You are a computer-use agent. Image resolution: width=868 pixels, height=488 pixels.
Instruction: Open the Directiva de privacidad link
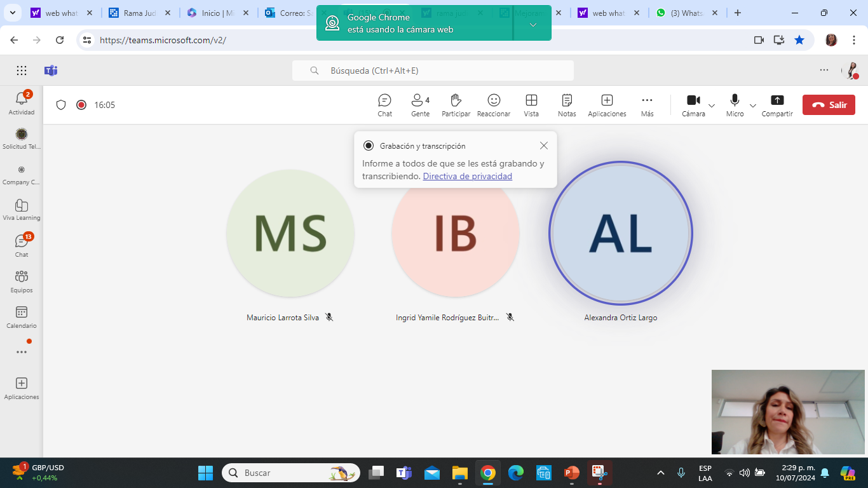click(467, 176)
